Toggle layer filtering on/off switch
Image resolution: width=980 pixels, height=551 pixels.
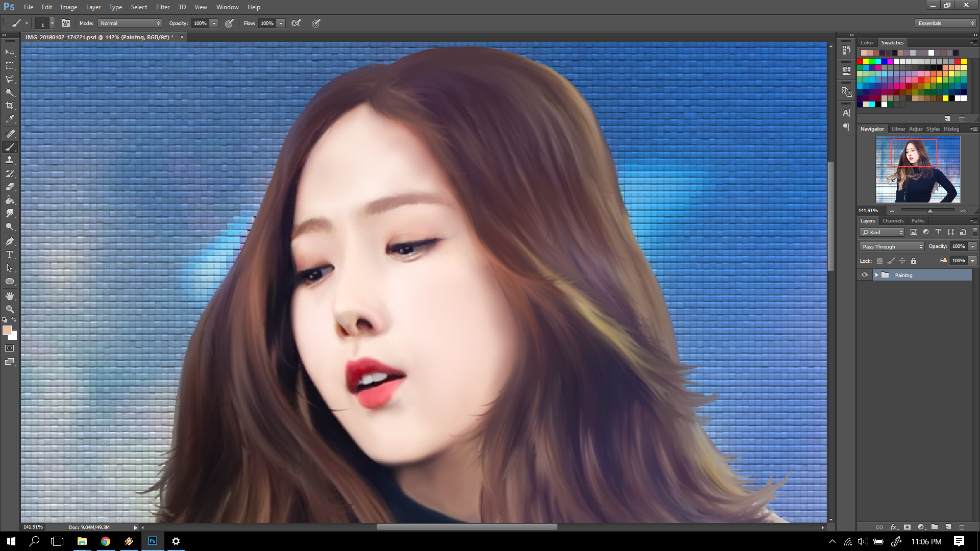pyautogui.click(x=975, y=232)
